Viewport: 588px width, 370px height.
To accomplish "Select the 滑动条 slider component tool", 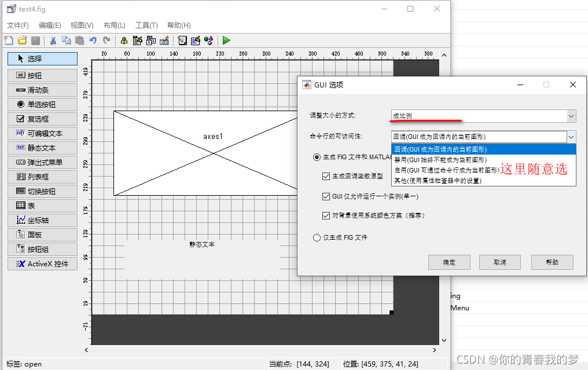I will click(42, 90).
